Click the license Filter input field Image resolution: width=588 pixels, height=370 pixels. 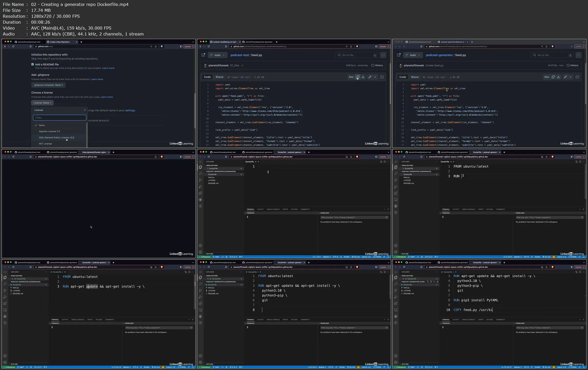click(59, 118)
